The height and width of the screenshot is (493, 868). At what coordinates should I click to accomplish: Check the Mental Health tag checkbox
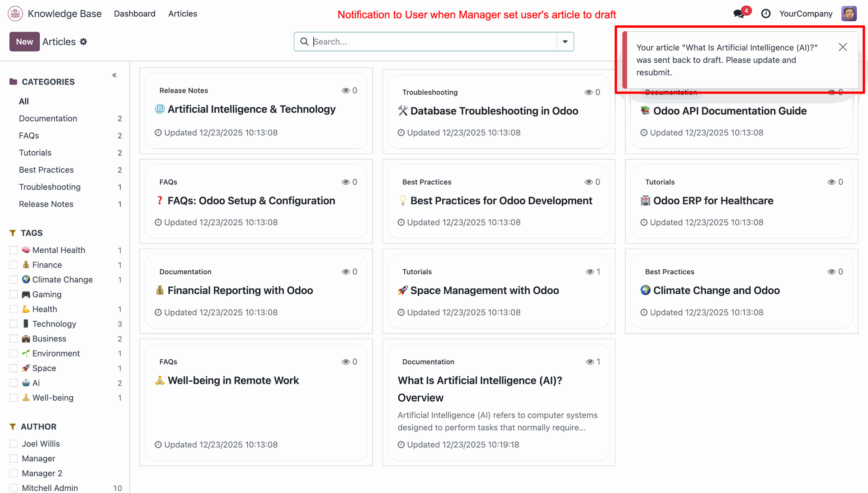[x=14, y=250]
